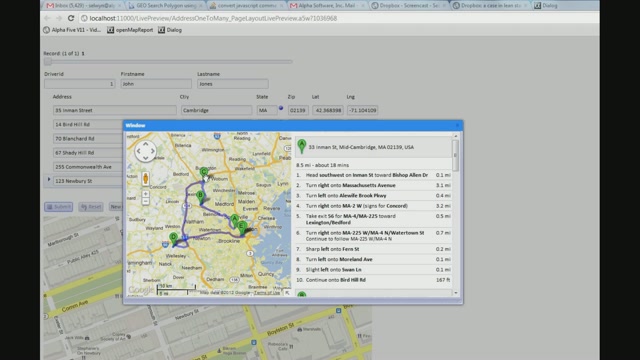
Task: Close the route Window popup
Action: pos(457,125)
